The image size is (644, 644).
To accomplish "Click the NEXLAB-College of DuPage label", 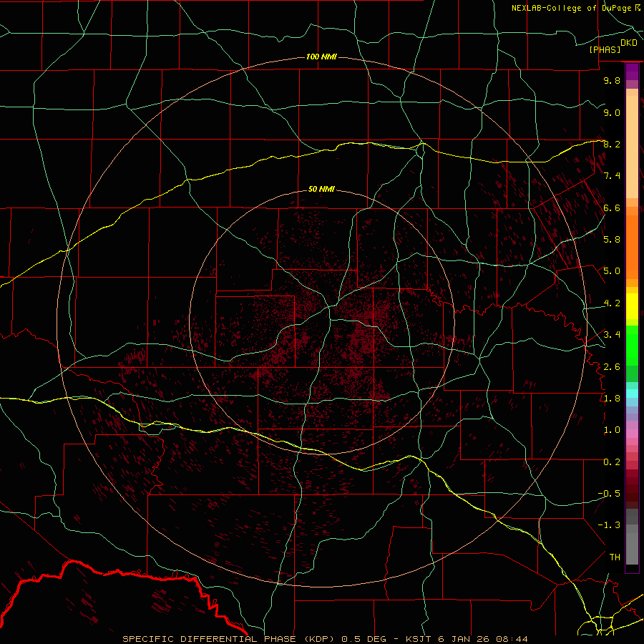I will (572, 8).
